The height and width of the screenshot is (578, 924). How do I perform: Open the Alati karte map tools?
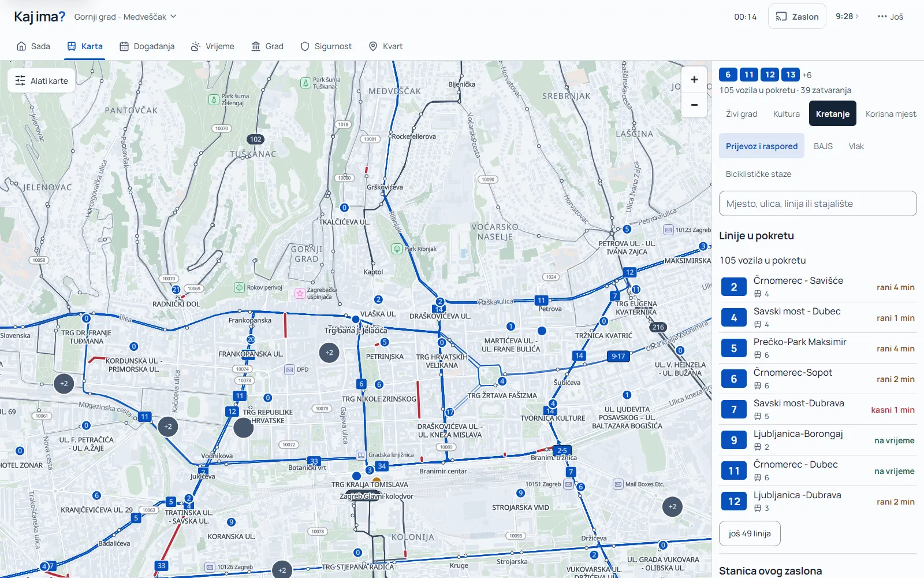pyautogui.click(x=41, y=81)
